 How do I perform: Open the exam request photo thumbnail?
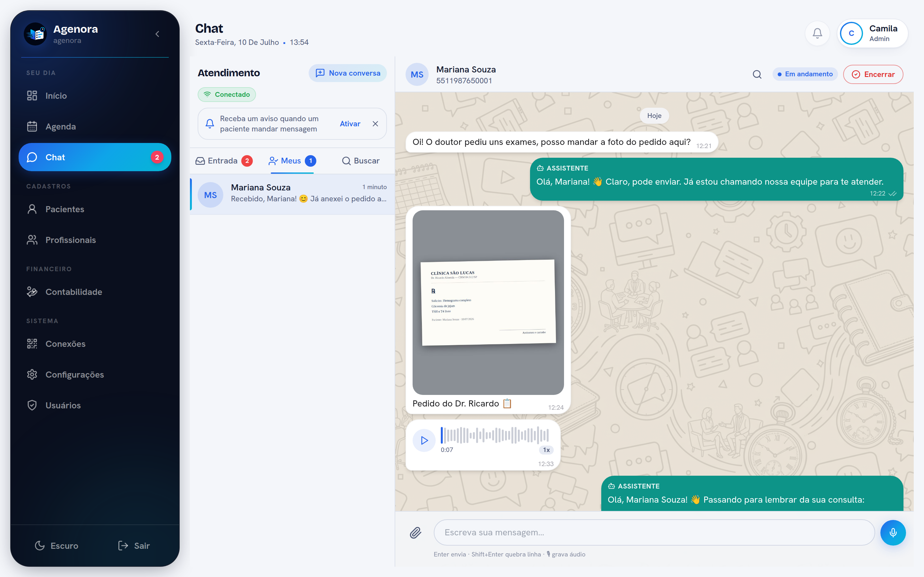(488, 302)
